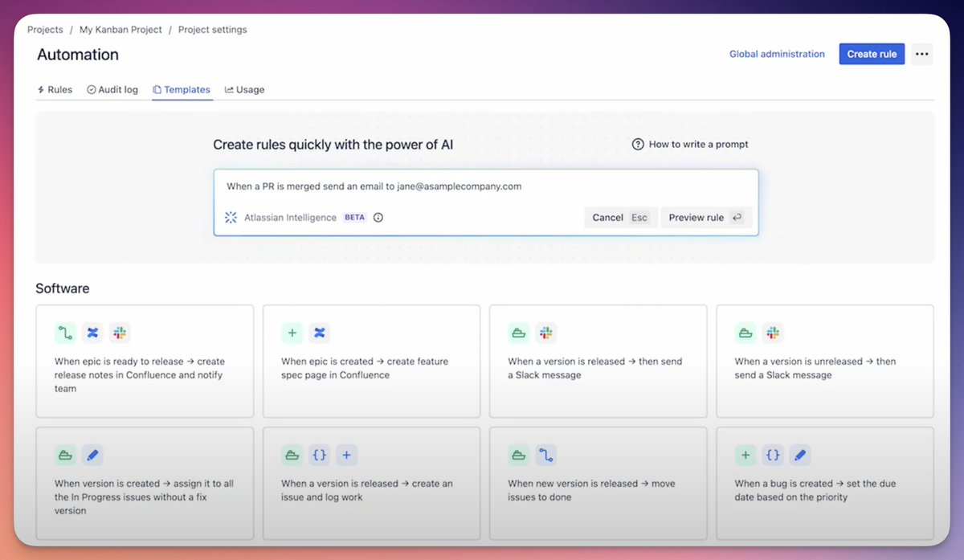
Task: Click plus icon on log work card
Action: click(346, 456)
